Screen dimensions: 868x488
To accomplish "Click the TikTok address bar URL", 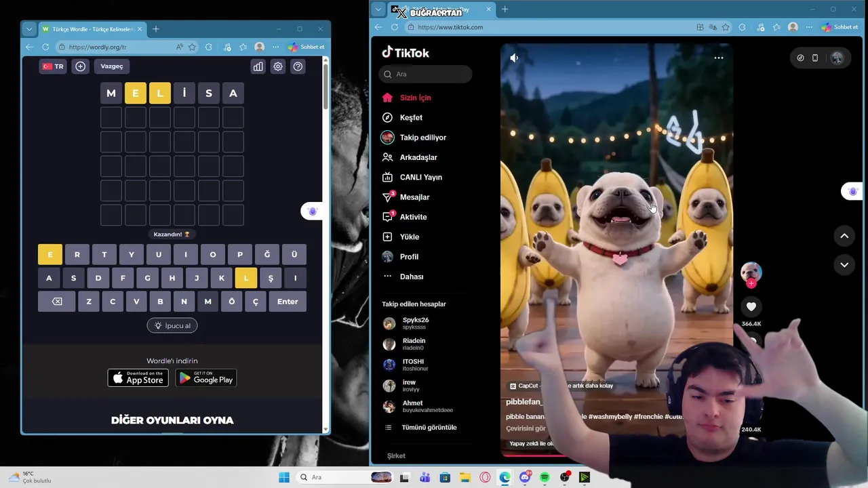I will pos(450,27).
